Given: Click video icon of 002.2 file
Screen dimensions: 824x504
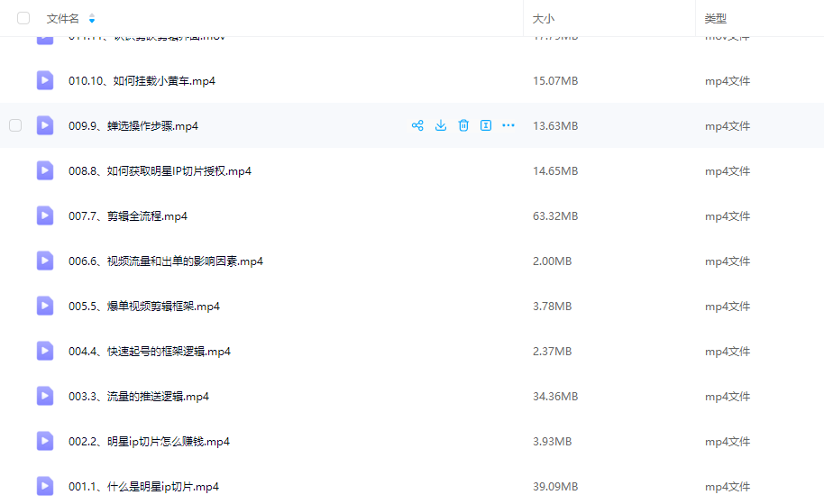Looking at the screenshot, I should tap(45, 441).
